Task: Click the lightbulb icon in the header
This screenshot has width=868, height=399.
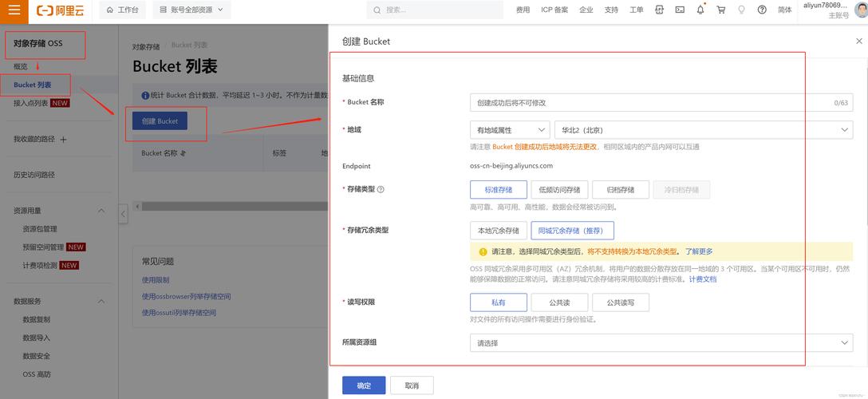Action: point(741,10)
